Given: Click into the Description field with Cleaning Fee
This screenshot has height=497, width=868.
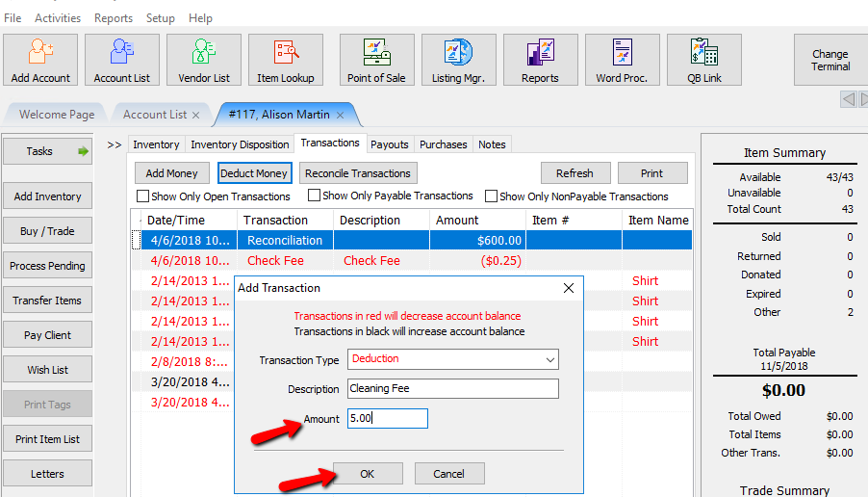Looking at the screenshot, I should tap(453, 388).
